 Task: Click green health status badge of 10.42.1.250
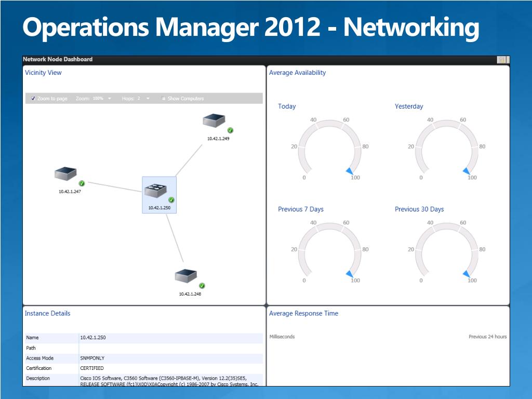[x=171, y=200]
